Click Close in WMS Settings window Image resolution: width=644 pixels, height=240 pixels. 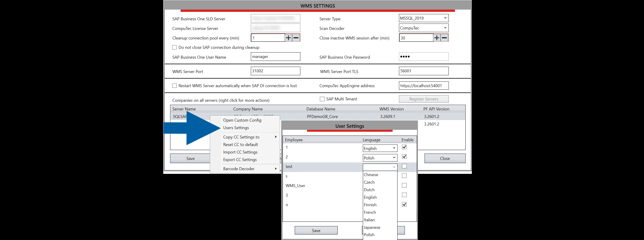click(x=445, y=158)
